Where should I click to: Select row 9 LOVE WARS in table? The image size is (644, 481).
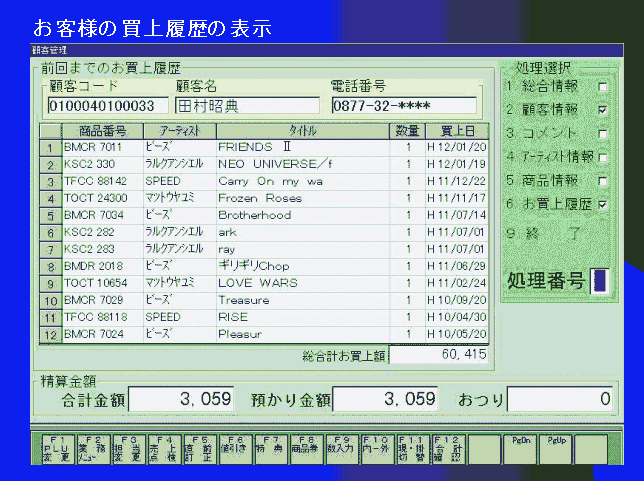[270, 283]
